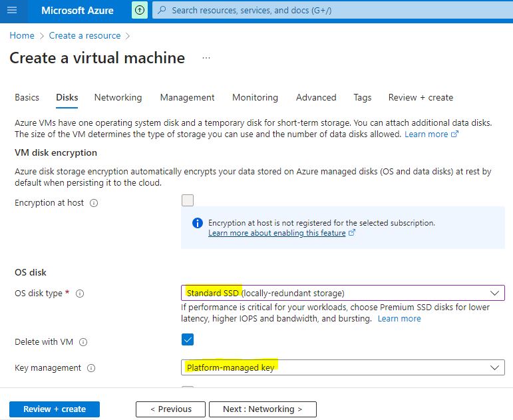Enable the Encryption at host checkbox
The height and width of the screenshot is (420, 513).
(x=188, y=200)
